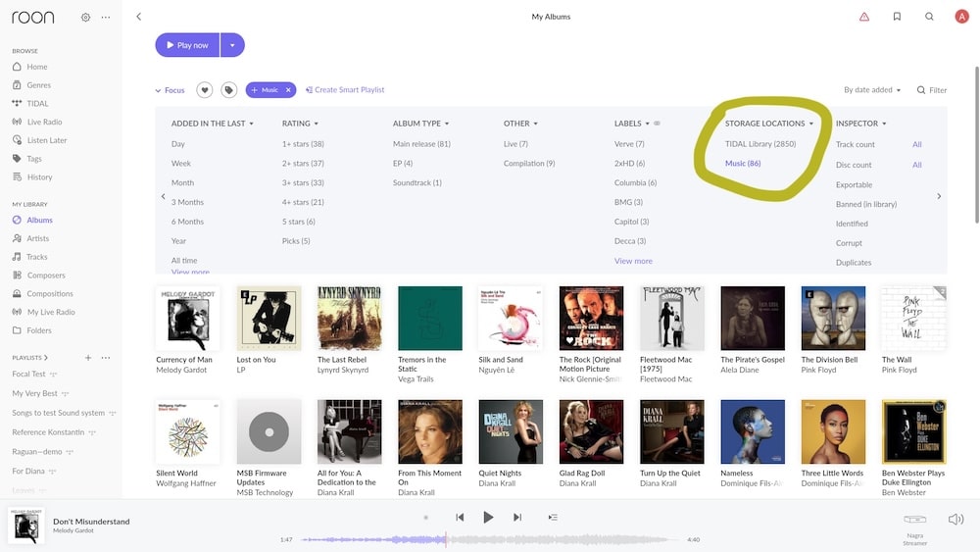Seek within the track waveform bar
Image resolution: width=980 pixels, height=552 pixels.
coord(490,539)
